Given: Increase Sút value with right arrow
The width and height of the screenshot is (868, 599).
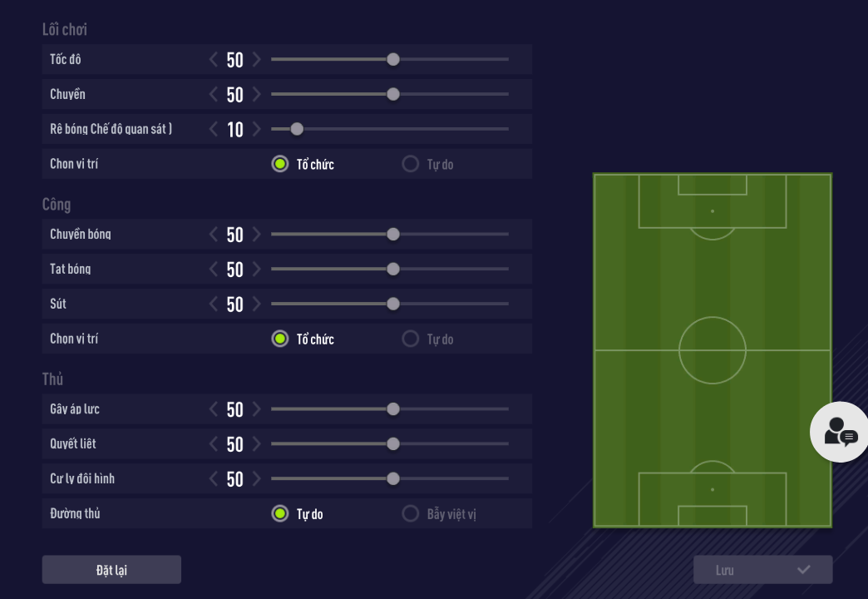Looking at the screenshot, I should 257,304.
